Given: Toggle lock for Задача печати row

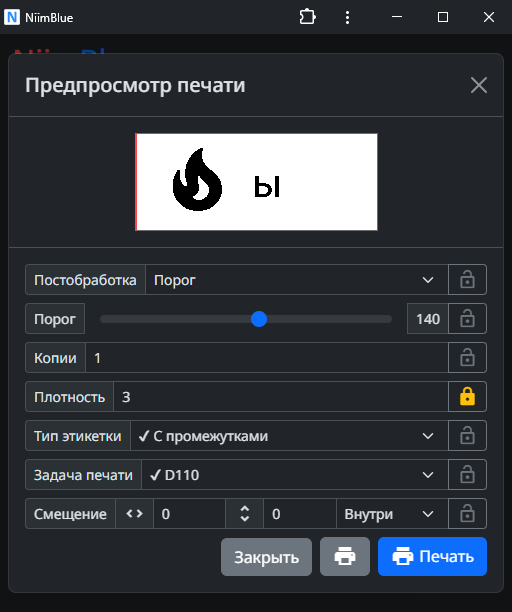Looking at the screenshot, I should tap(467, 475).
